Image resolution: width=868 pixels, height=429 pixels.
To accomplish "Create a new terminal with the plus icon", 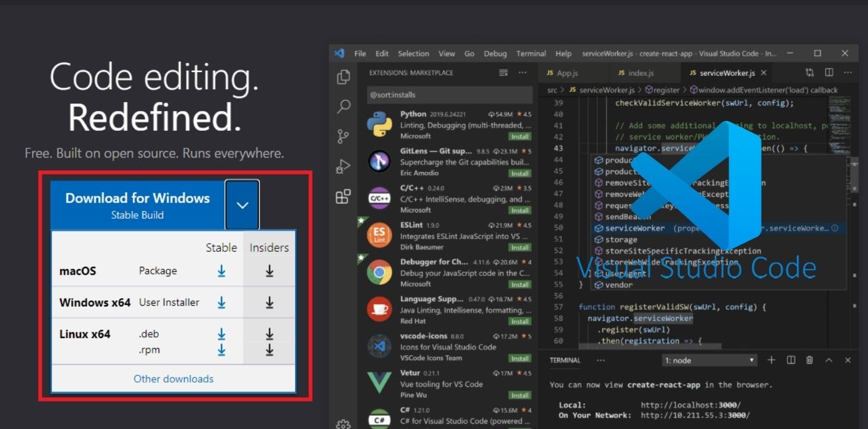I will click(771, 360).
